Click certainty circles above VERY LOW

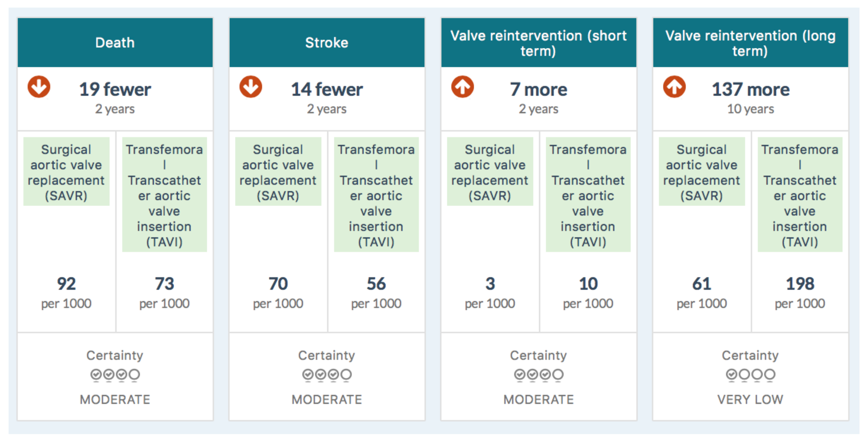[x=750, y=374]
